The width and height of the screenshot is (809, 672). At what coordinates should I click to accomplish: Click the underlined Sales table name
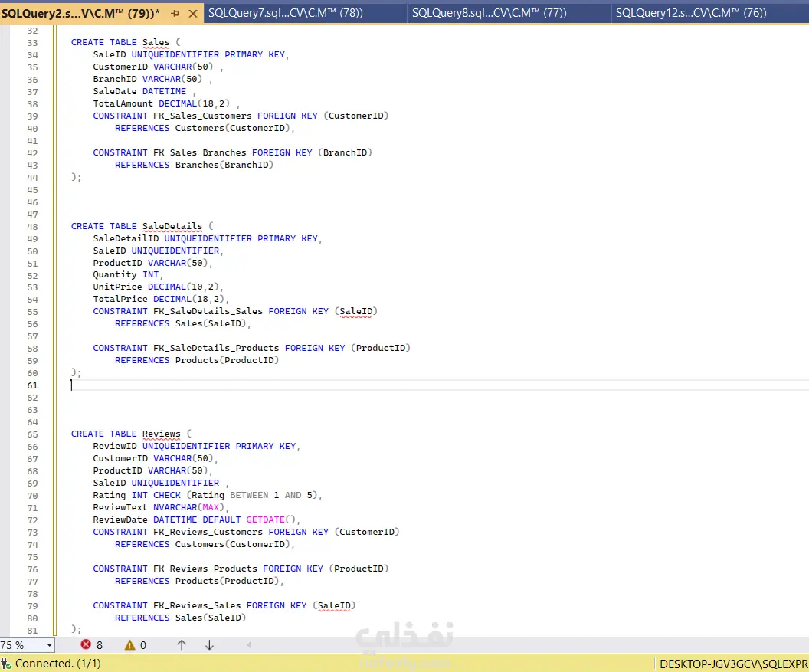[156, 43]
